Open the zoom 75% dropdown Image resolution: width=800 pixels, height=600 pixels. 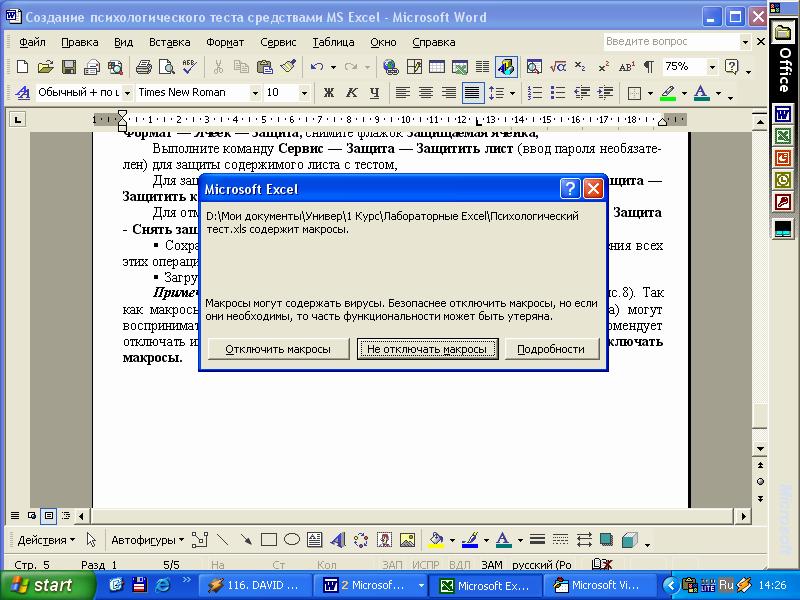coord(712,67)
